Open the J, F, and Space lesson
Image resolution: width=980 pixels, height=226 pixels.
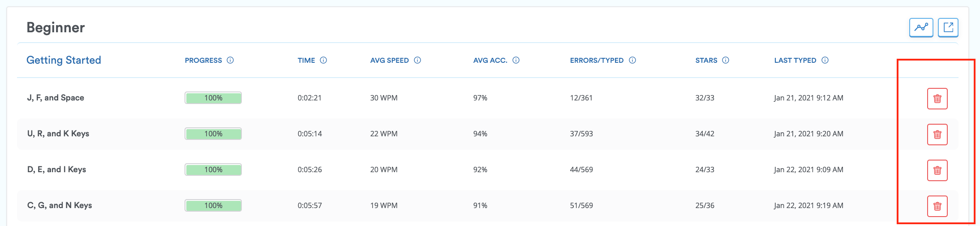coord(56,98)
